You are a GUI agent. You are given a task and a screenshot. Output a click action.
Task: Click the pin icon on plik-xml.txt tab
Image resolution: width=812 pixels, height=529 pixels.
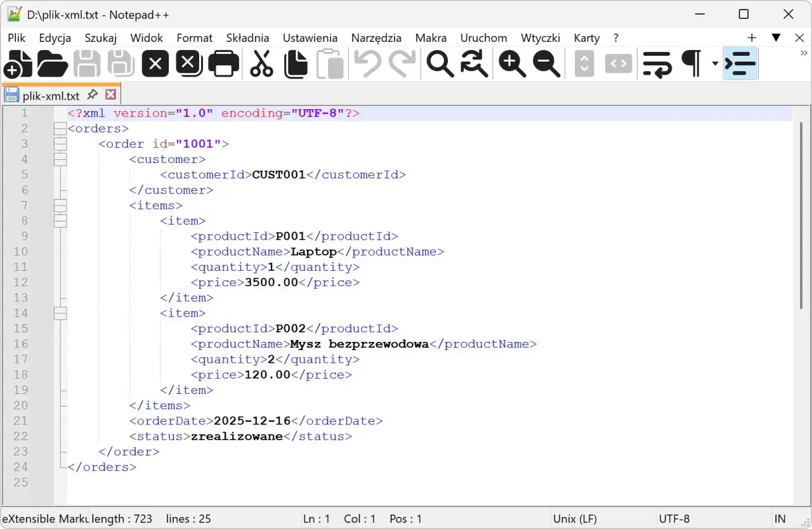(x=92, y=95)
